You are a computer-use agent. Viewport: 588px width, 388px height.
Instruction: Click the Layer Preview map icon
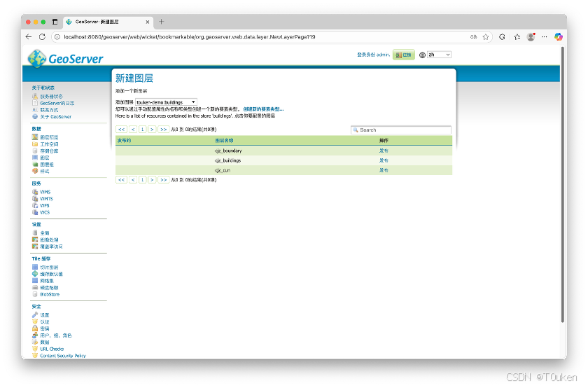pyautogui.click(x=35, y=137)
